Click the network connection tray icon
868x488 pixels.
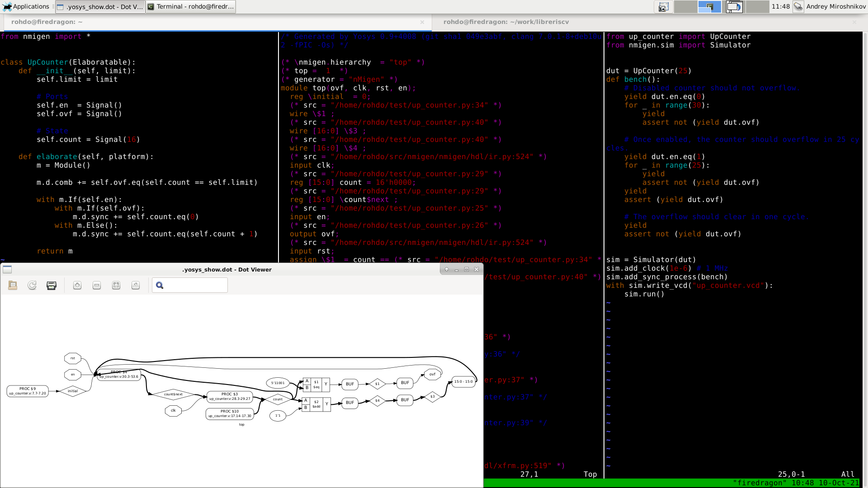pyautogui.click(x=798, y=7)
